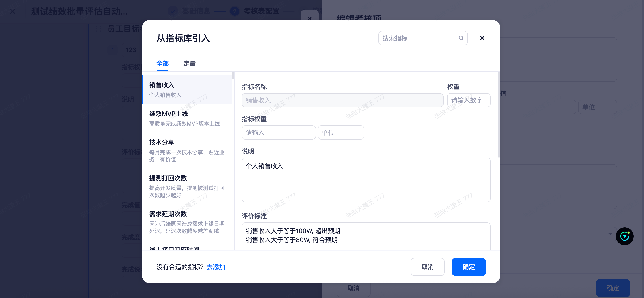
Task: Open the 去添加 link
Action: 216,267
